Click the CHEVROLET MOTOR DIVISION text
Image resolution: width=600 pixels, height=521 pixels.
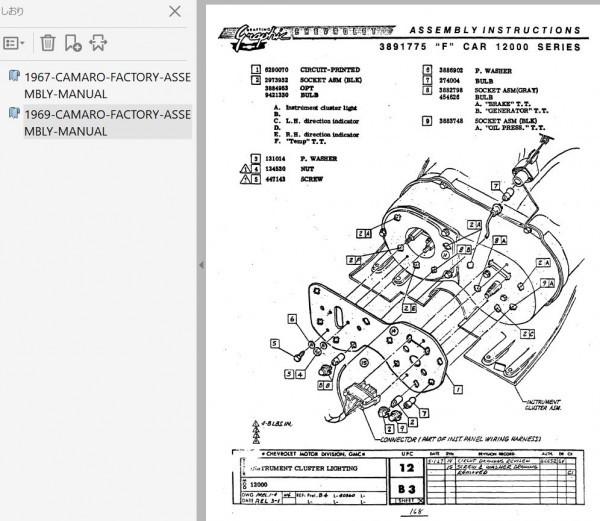coord(313,454)
